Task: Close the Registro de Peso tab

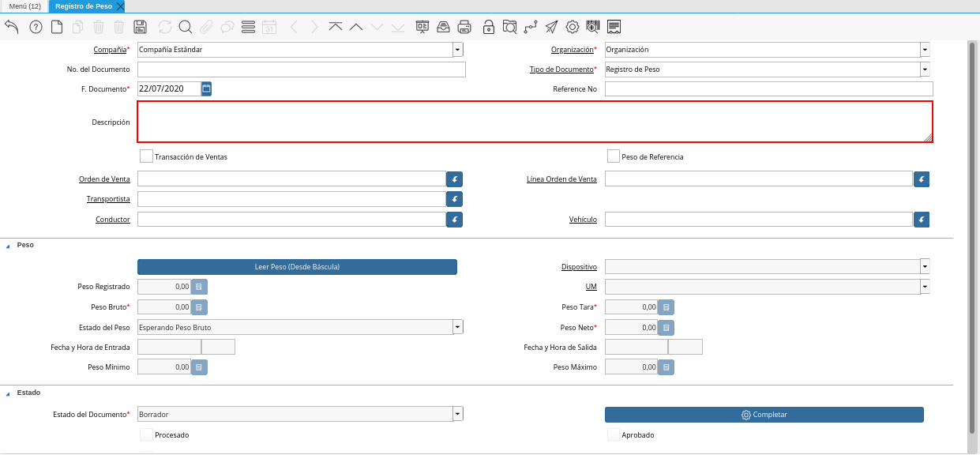Action: [120, 6]
